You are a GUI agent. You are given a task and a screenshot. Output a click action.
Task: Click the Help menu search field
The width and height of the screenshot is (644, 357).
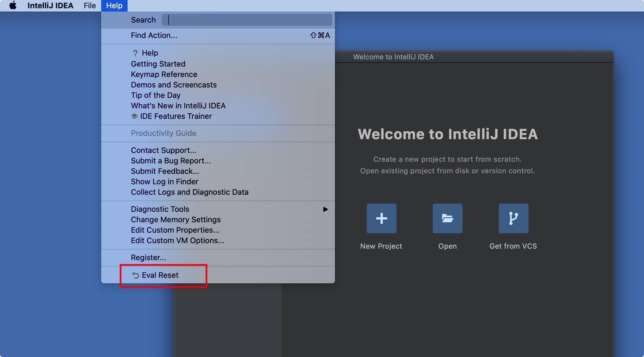(x=247, y=20)
